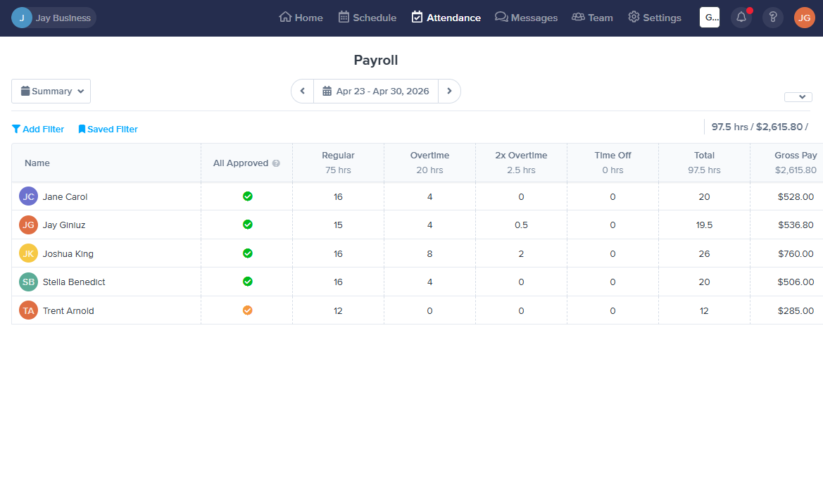Click Jay Giniuz's 2x overtime 0.5
Viewport: 823px width, 504px height.
click(521, 225)
